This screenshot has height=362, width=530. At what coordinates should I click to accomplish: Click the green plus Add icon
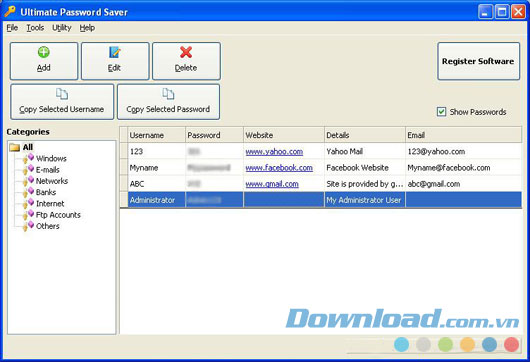44,52
